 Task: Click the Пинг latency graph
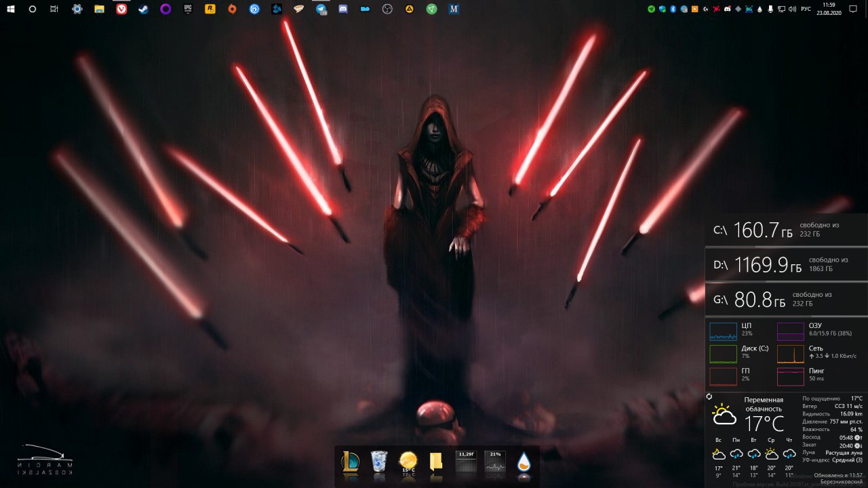coord(790,376)
